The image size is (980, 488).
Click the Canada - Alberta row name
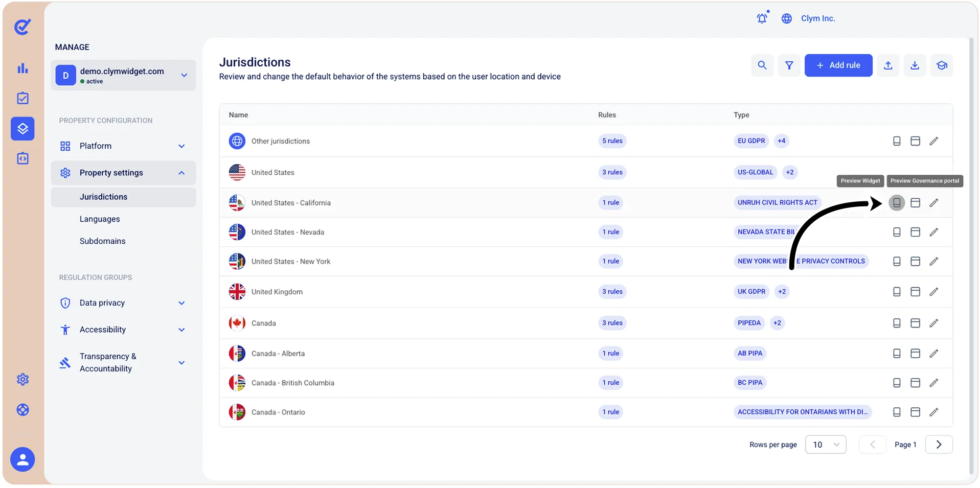point(278,354)
